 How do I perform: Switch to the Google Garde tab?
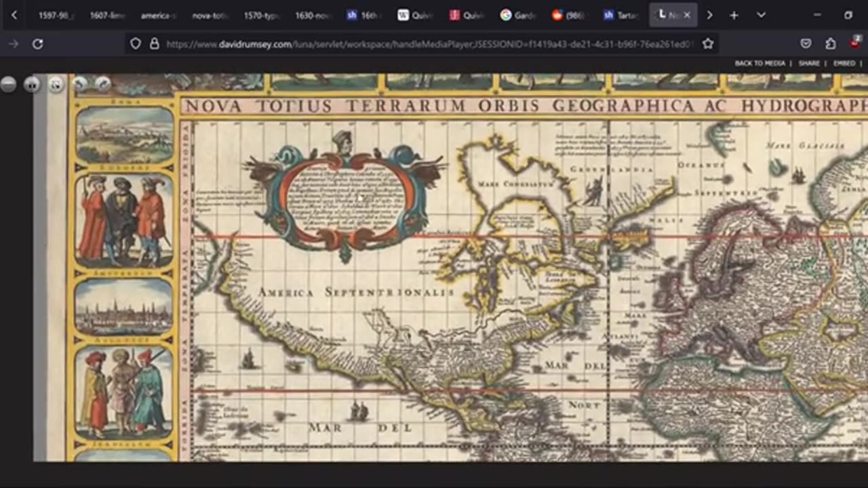519,15
